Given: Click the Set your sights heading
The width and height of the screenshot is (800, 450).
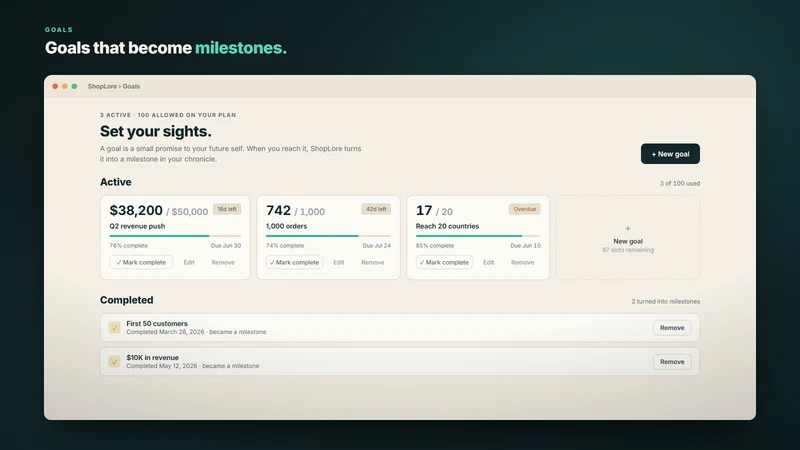Looking at the screenshot, I should [156, 131].
